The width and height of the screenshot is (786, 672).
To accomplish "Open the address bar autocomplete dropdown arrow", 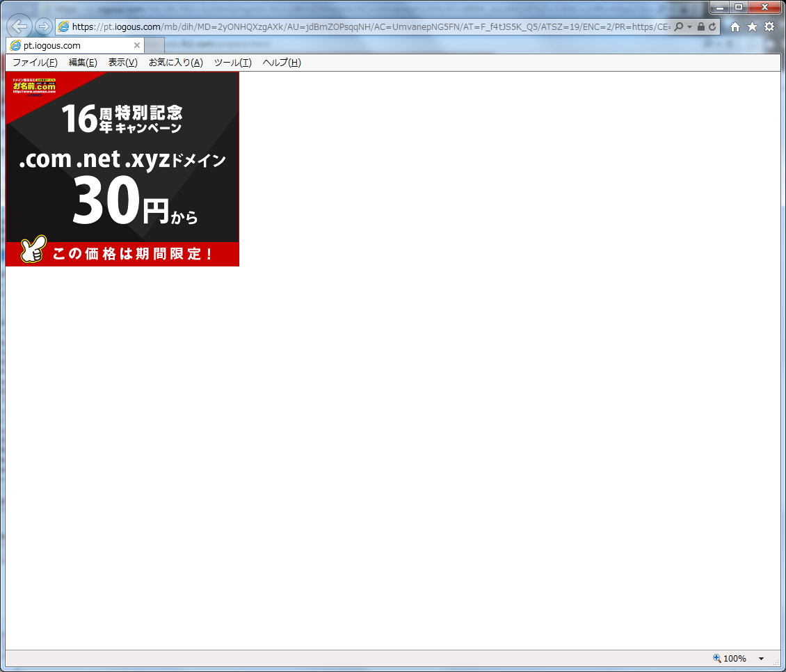I will pos(690,26).
